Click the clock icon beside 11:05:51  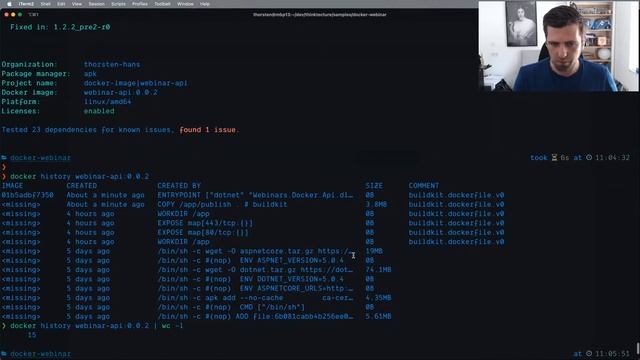(x=589, y=354)
